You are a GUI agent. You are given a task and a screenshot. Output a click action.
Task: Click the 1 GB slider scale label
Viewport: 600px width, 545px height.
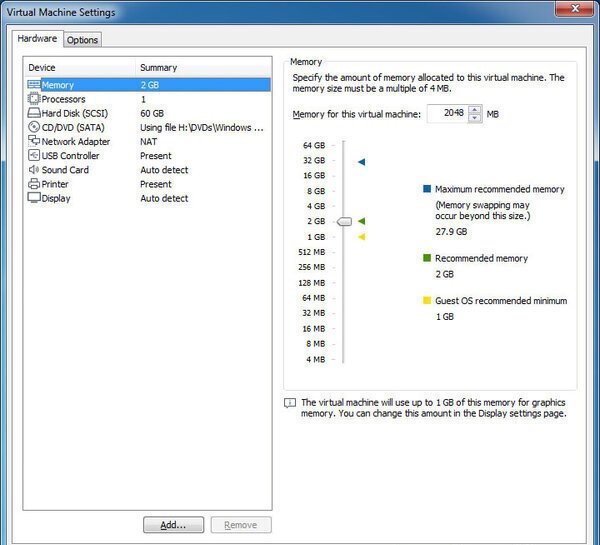click(x=316, y=237)
